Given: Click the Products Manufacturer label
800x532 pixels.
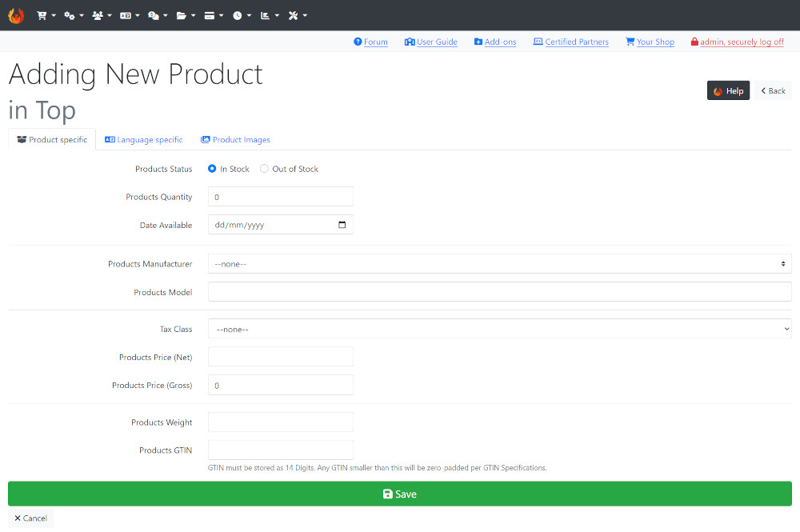Looking at the screenshot, I should click(150, 264).
